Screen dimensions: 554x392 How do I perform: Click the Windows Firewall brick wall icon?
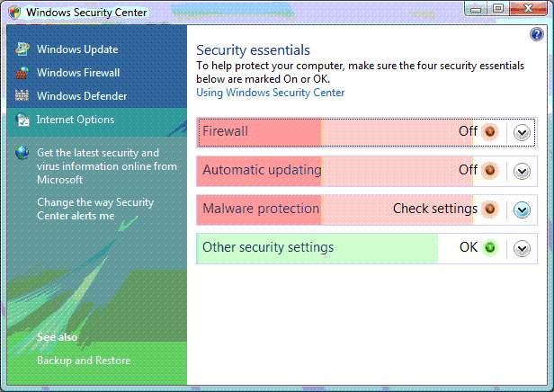click(x=22, y=73)
